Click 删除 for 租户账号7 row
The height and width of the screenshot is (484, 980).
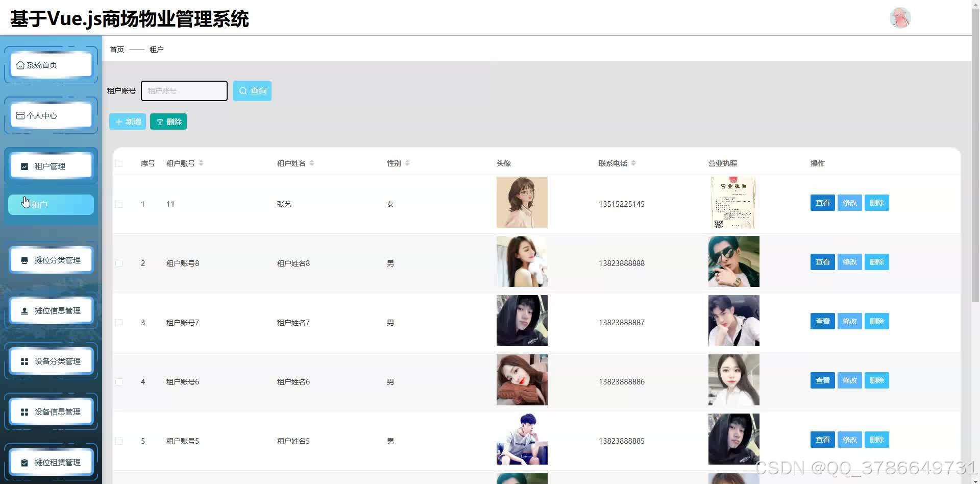[877, 321]
